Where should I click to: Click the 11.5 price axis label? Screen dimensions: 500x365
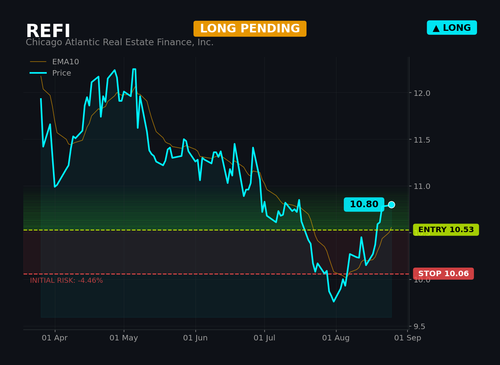(422, 140)
